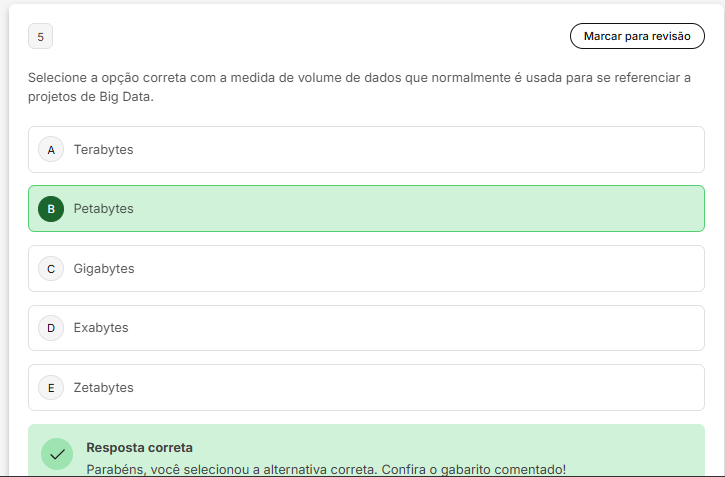The height and width of the screenshot is (477, 725).
Task: Click the green checkmark icon
Action: tap(57, 454)
